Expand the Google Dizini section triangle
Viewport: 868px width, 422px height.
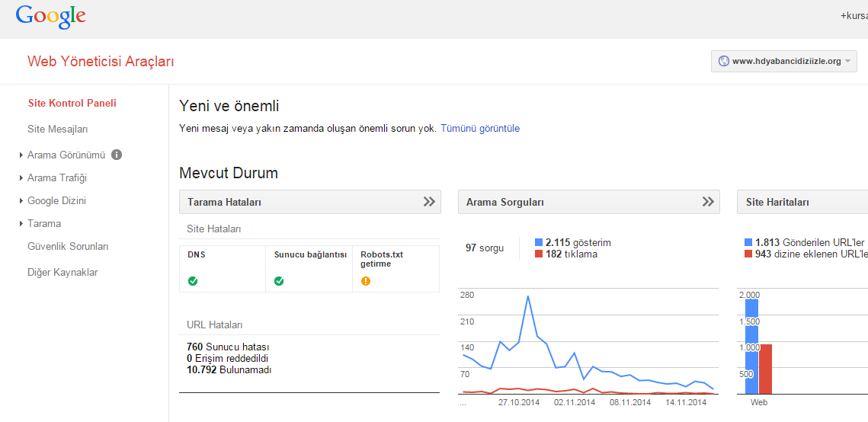click(21, 201)
